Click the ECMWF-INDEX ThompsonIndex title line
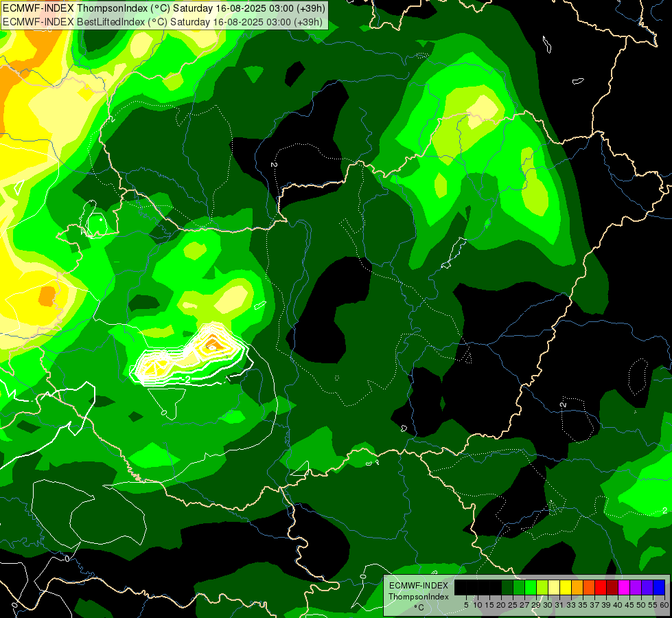The image size is (672, 618). [164, 8]
